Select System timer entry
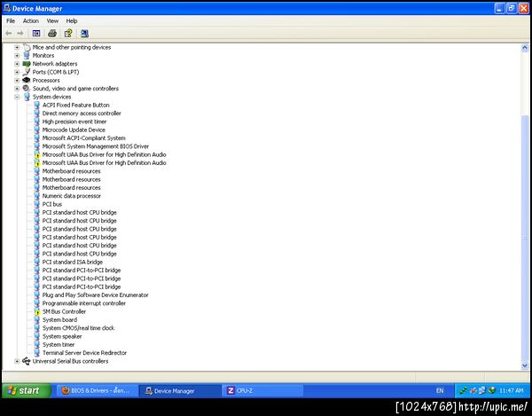 (x=59, y=345)
